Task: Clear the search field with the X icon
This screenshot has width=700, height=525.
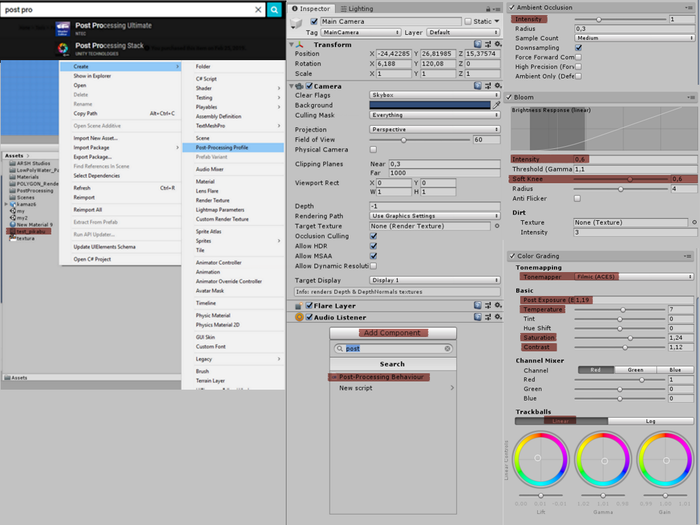Action: click(257, 9)
